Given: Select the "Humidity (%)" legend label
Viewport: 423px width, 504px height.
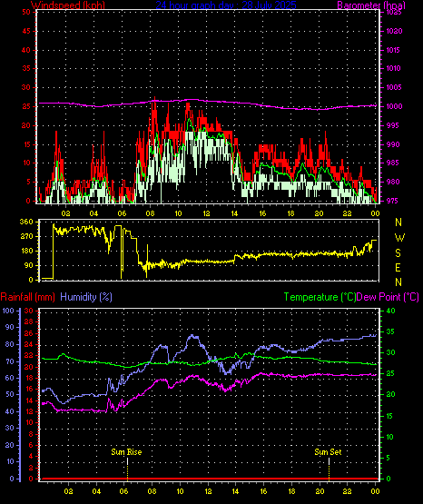Looking at the screenshot, I should click(x=86, y=297).
